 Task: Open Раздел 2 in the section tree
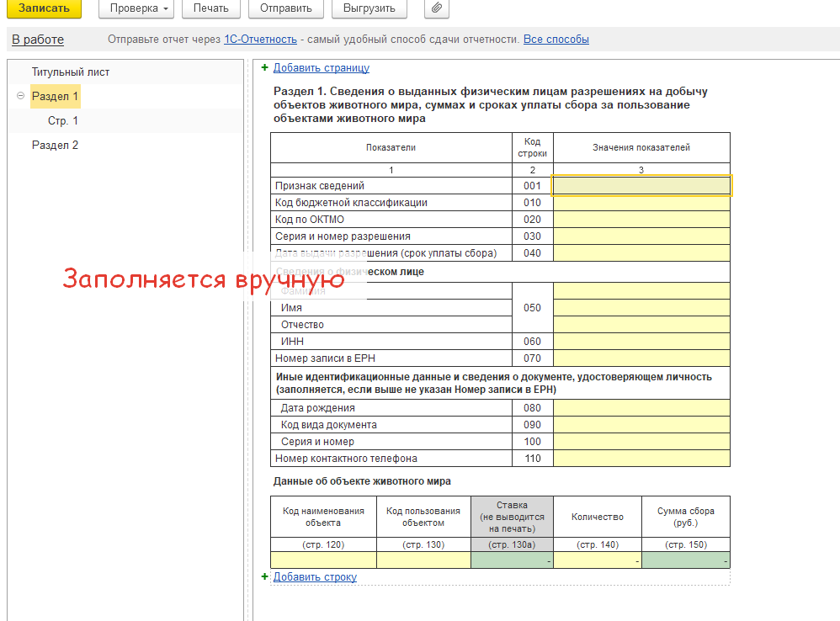pyautogui.click(x=55, y=146)
